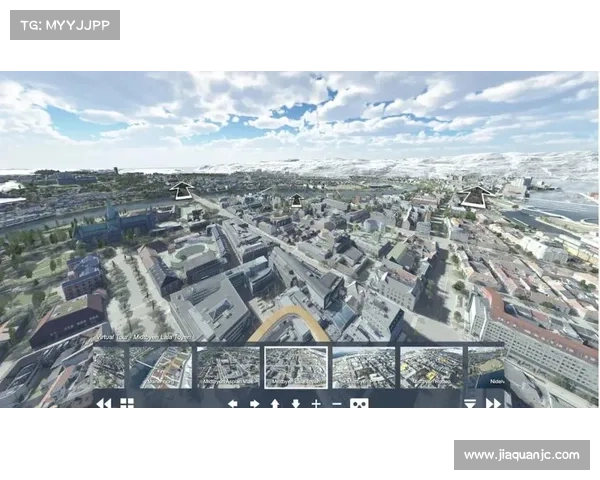
Task: Skip to next scene double-arrow icon
Action: coord(493,404)
